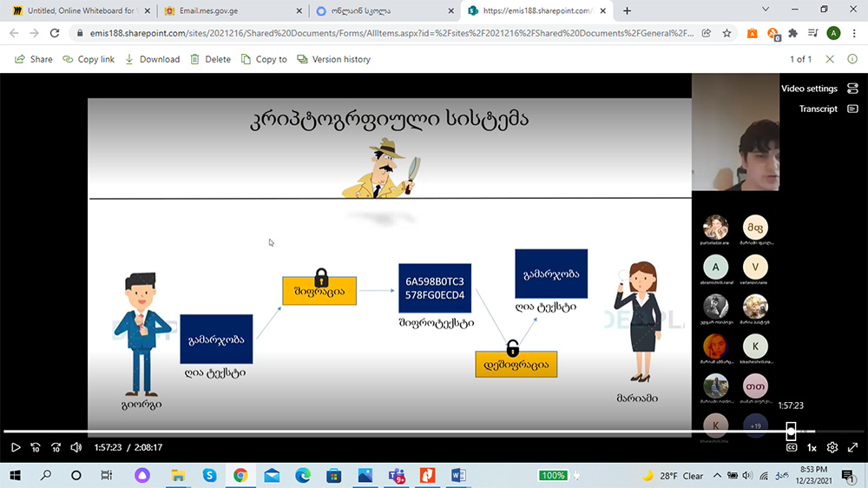Bookmark this page with star icon
The height and width of the screenshot is (488, 868).
tap(727, 33)
